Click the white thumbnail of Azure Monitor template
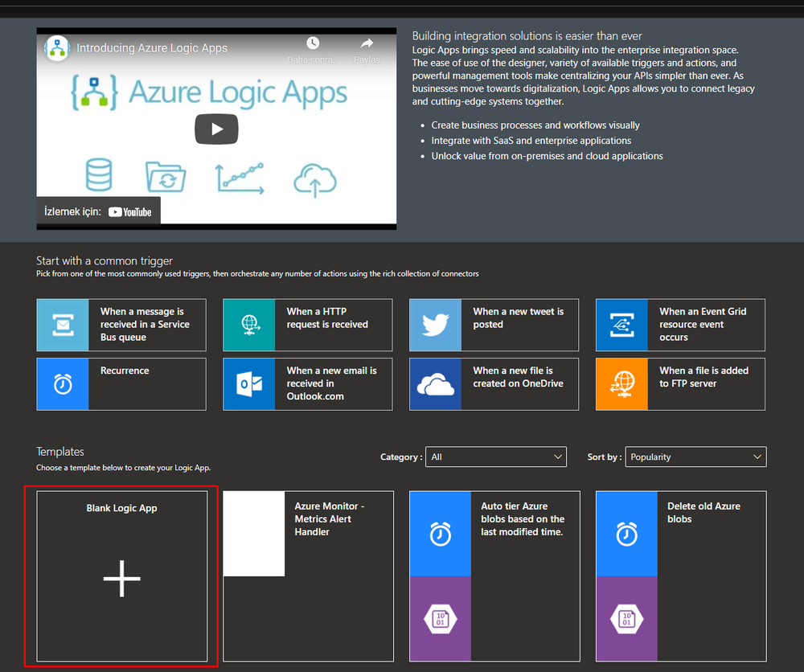 254,534
